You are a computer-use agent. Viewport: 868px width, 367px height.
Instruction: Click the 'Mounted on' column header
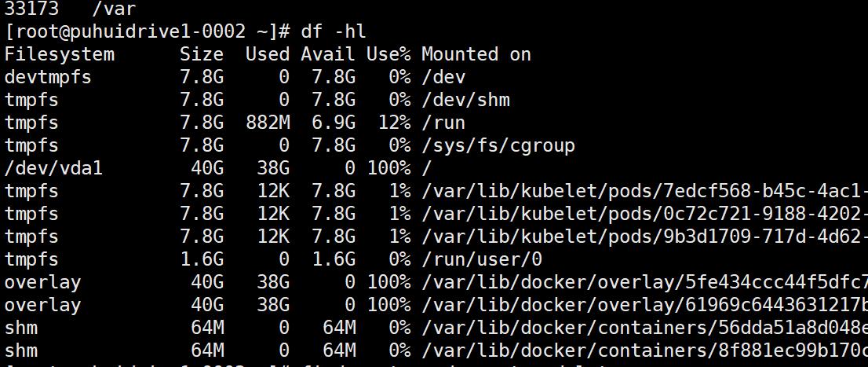[x=476, y=53]
